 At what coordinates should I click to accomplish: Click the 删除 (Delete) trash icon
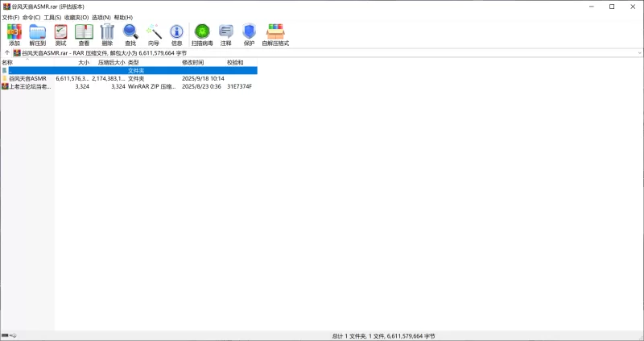tap(107, 35)
